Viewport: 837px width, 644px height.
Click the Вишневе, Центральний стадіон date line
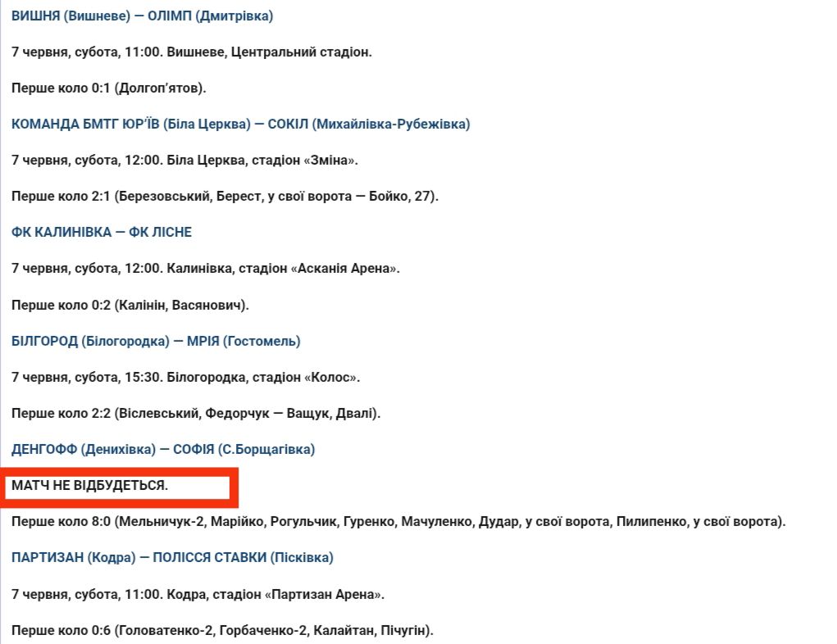point(192,52)
